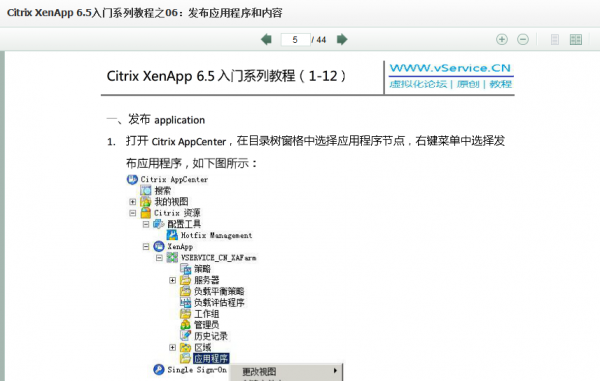Select the Single Sign-On tree label
600x381 pixels.
tap(197, 370)
